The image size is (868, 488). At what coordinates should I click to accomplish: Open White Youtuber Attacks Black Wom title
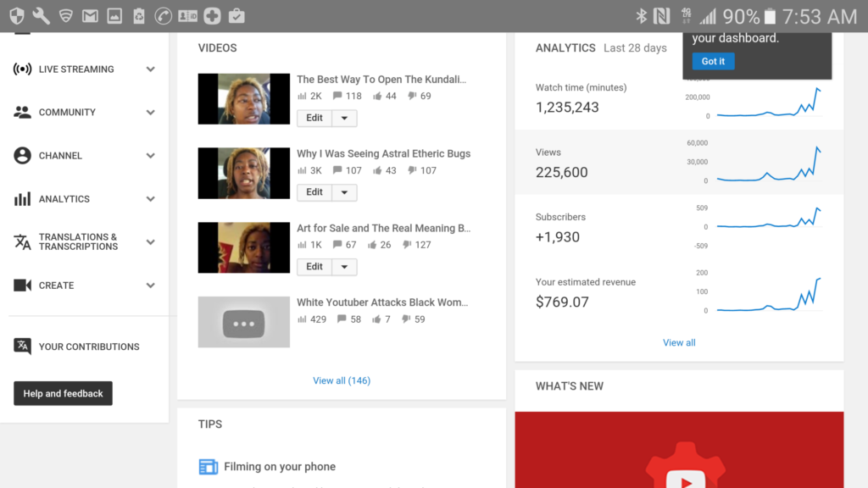coord(382,302)
